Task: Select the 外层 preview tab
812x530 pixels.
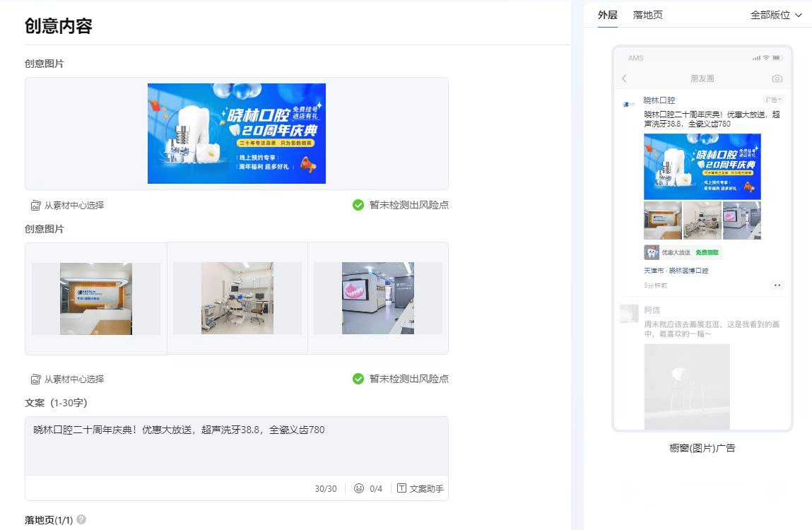Action: point(607,15)
